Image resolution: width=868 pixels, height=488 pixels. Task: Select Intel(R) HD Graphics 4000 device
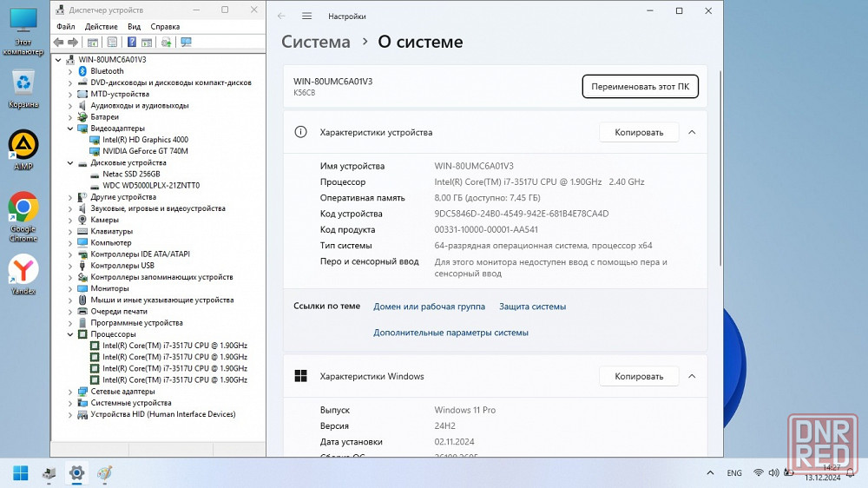[145, 140]
